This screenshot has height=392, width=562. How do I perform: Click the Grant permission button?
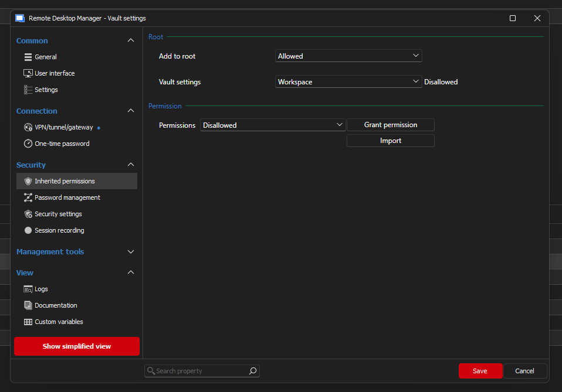pos(391,125)
